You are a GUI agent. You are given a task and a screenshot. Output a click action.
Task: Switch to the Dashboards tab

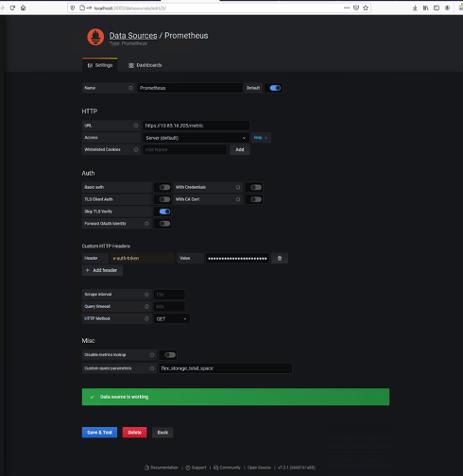pos(146,65)
